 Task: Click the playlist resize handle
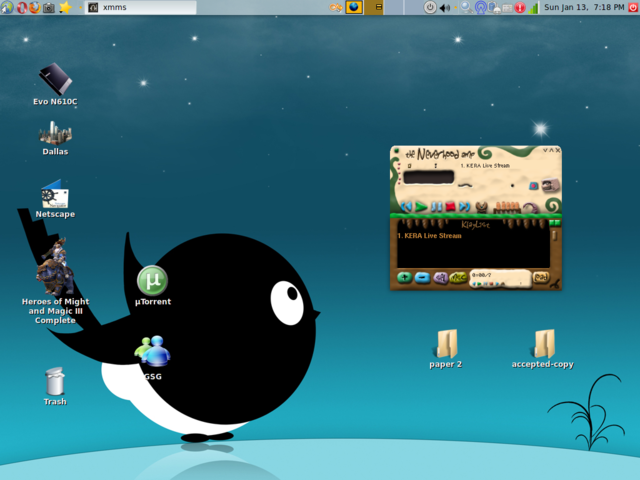[555, 285]
